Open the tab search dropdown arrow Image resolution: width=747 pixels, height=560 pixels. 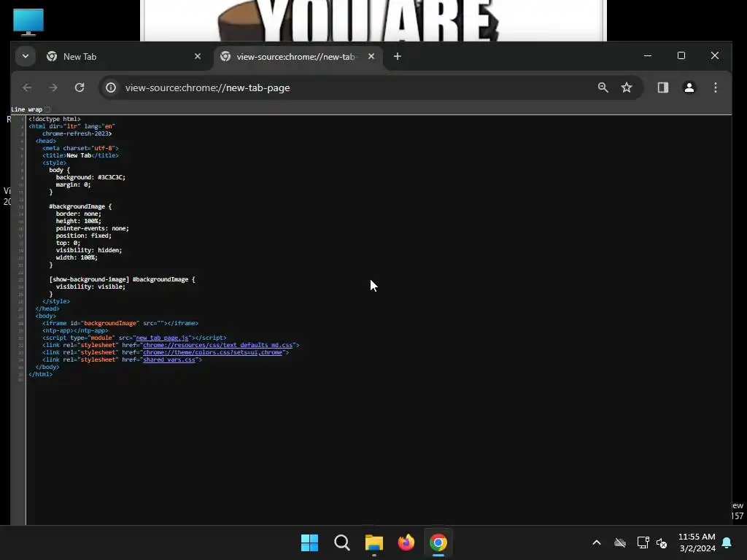coord(26,56)
